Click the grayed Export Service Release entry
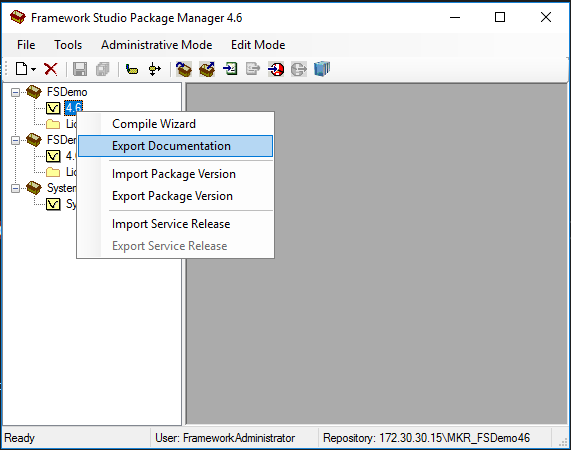Screen dimensions: 571x450 pyautogui.click(x=176, y=246)
